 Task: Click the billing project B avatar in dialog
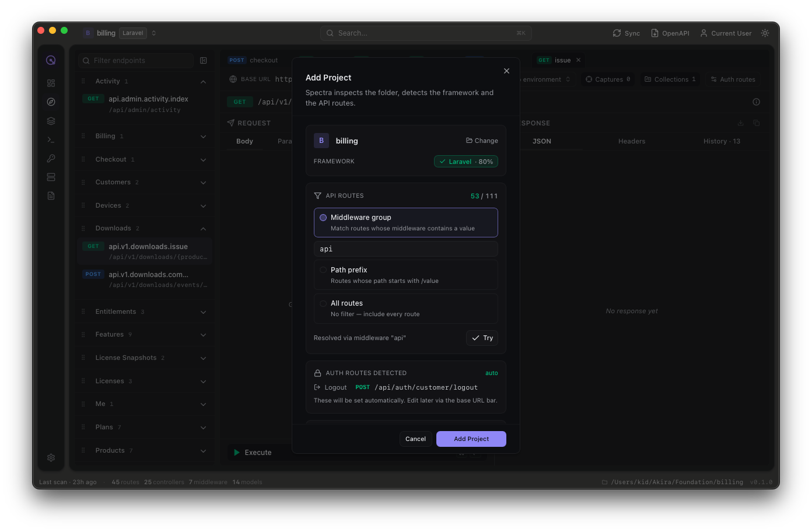[x=321, y=141]
